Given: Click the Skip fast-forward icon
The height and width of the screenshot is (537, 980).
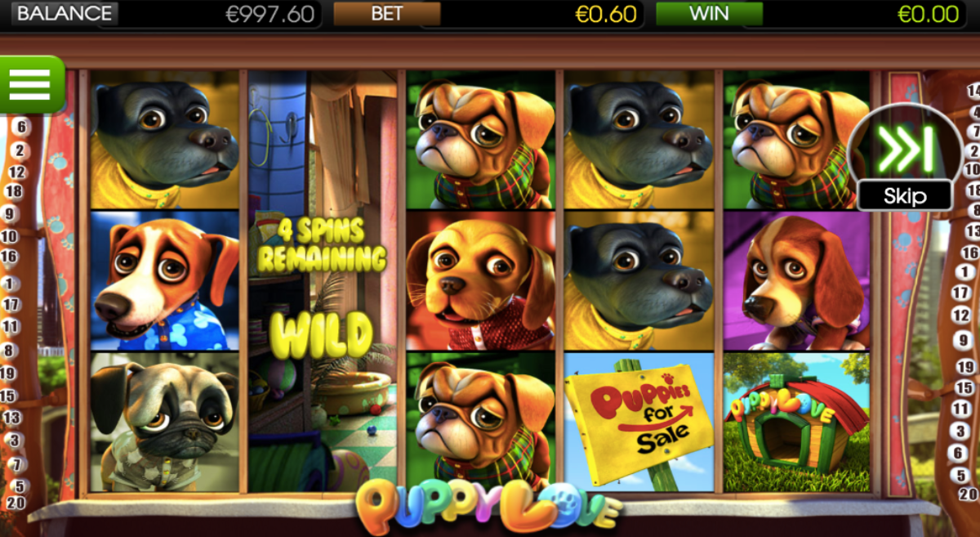Looking at the screenshot, I should tap(904, 149).
